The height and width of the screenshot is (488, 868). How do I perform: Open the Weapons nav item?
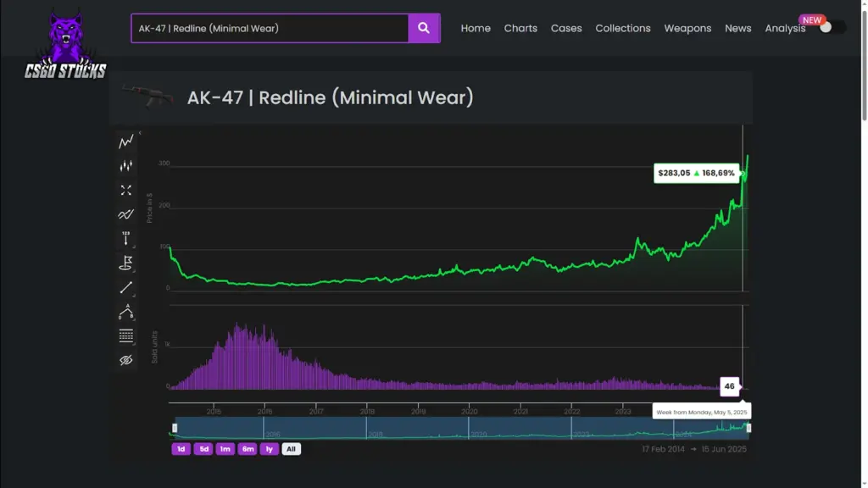[687, 28]
